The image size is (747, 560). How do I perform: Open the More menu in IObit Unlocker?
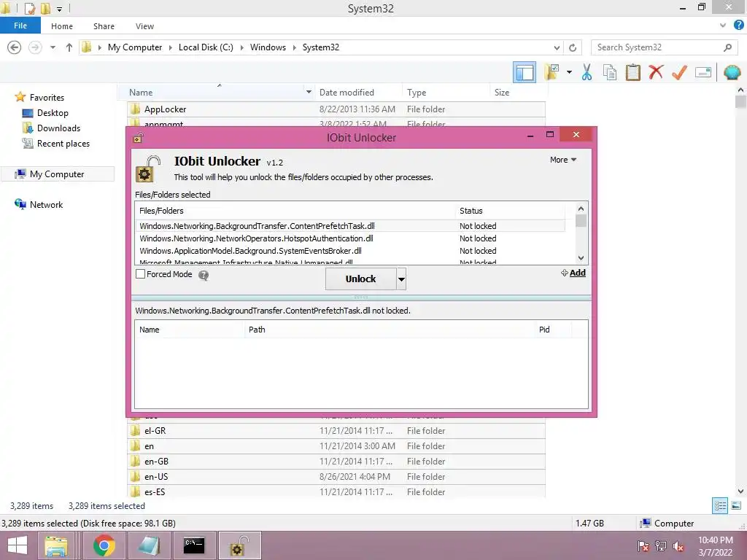point(563,160)
